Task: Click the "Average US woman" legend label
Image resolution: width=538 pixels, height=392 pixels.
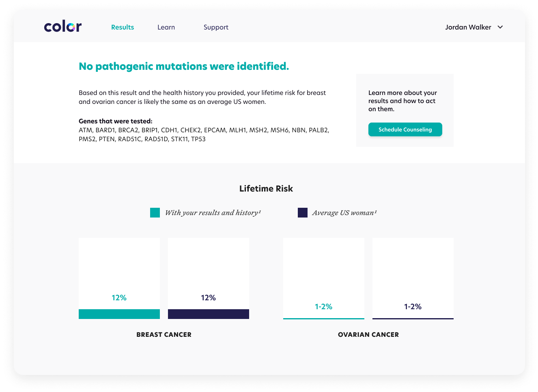Action: tap(344, 213)
